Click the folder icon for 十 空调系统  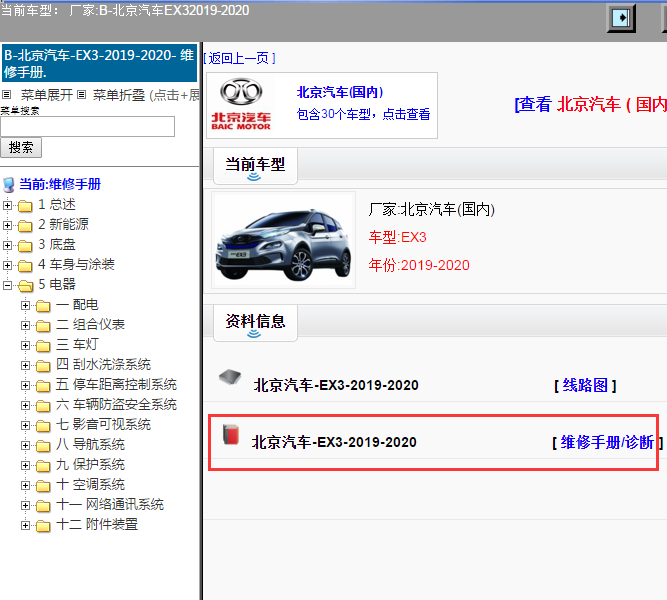43,486
